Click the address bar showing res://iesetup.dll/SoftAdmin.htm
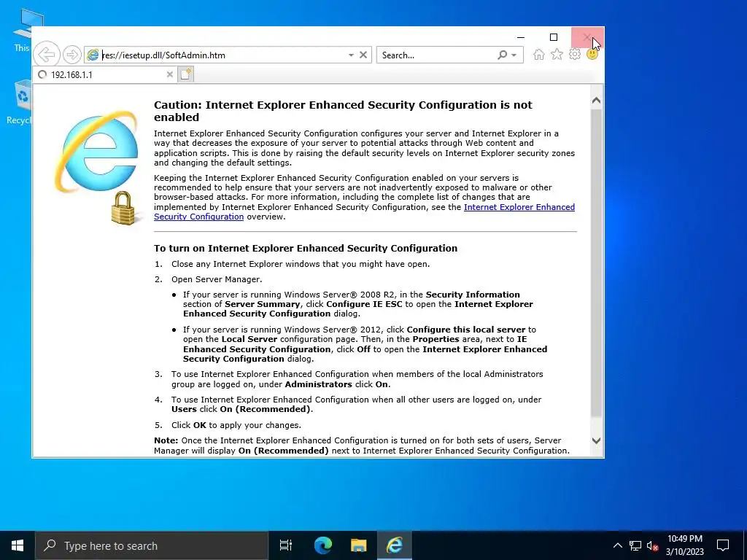This screenshot has height=560, width=747. (x=215, y=55)
